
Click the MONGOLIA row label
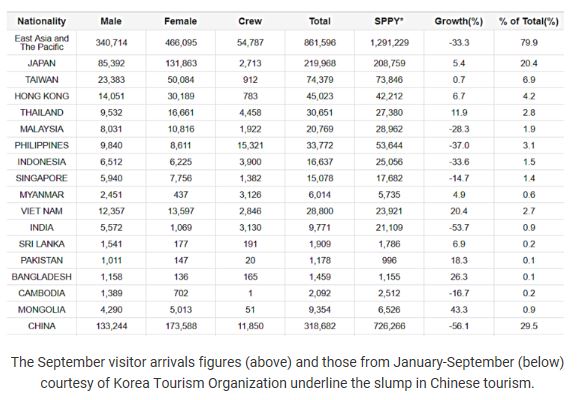42,310
